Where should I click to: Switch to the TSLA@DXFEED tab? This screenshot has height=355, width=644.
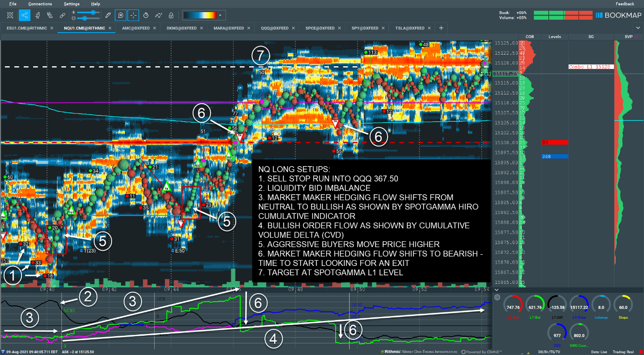410,28
